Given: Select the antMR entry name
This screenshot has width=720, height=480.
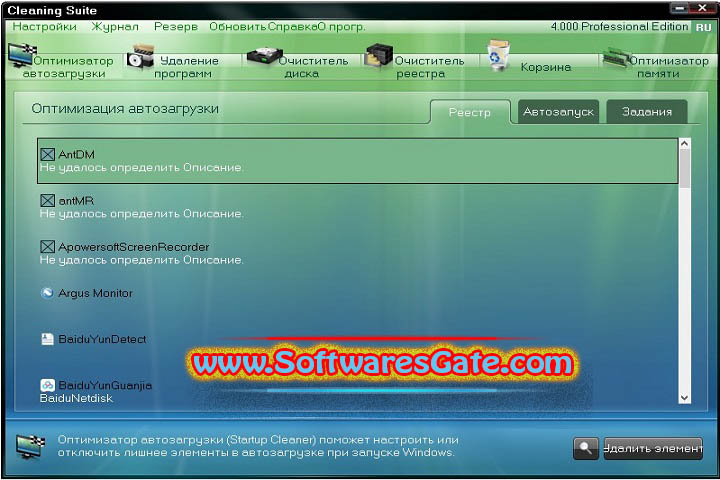Looking at the screenshot, I should tap(76, 201).
